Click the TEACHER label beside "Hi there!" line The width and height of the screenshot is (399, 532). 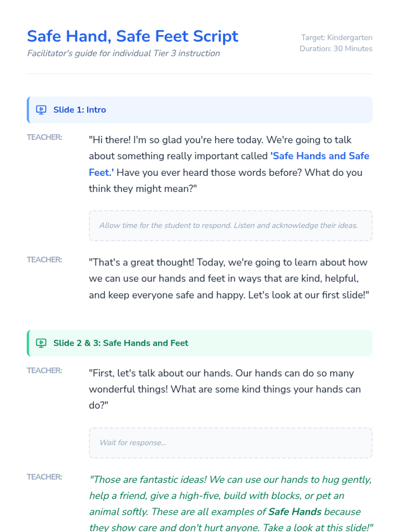45,137
